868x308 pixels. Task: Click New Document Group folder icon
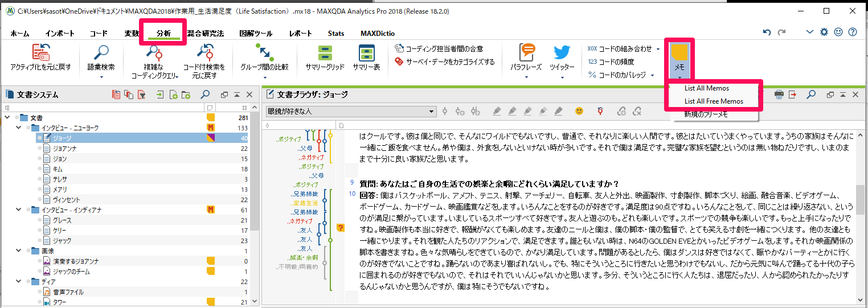(186, 95)
